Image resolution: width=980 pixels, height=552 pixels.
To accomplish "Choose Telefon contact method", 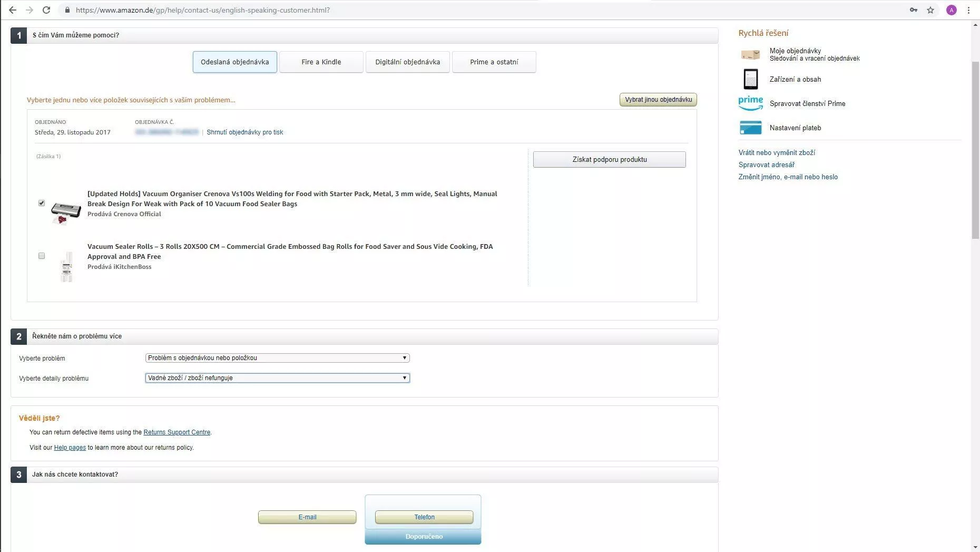I will coord(424,517).
